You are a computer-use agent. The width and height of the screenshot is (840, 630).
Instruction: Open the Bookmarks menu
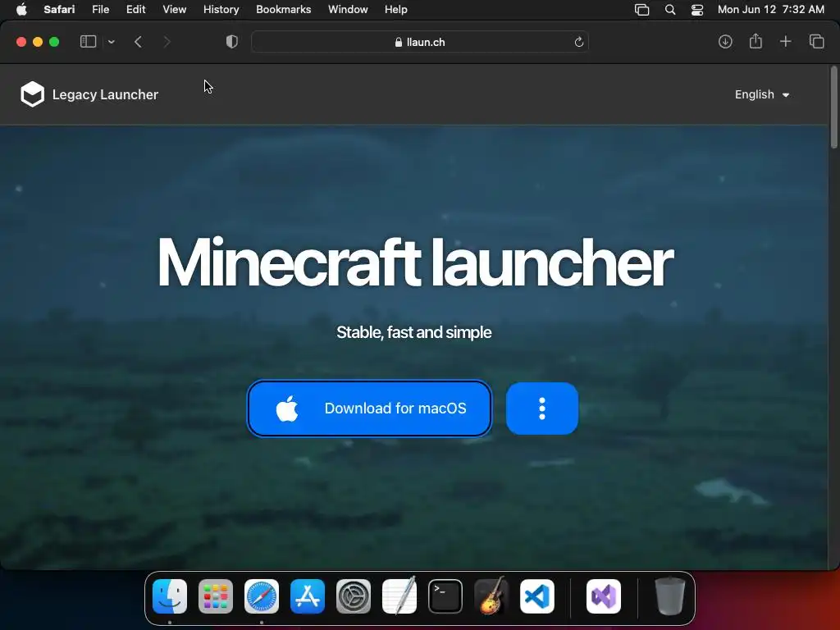[x=283, y=9]
